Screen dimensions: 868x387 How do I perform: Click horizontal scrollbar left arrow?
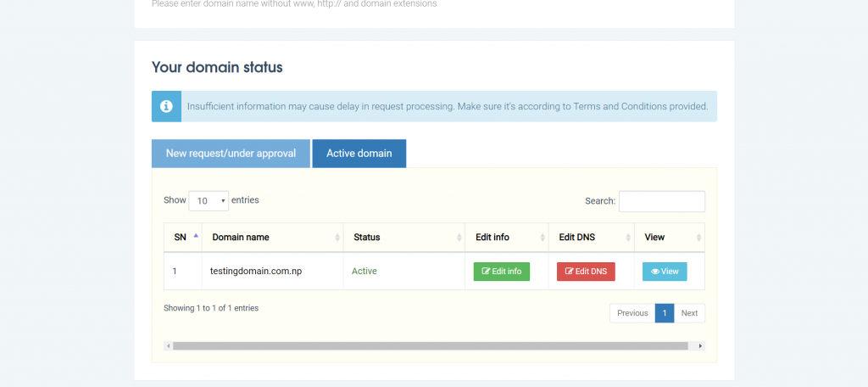coord(169,346)
